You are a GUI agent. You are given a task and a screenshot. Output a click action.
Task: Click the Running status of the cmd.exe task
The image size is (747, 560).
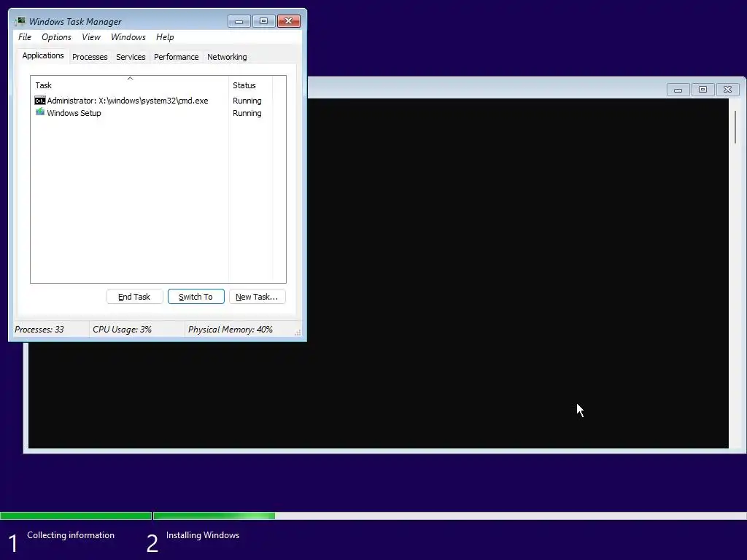[x=247, y=101]
